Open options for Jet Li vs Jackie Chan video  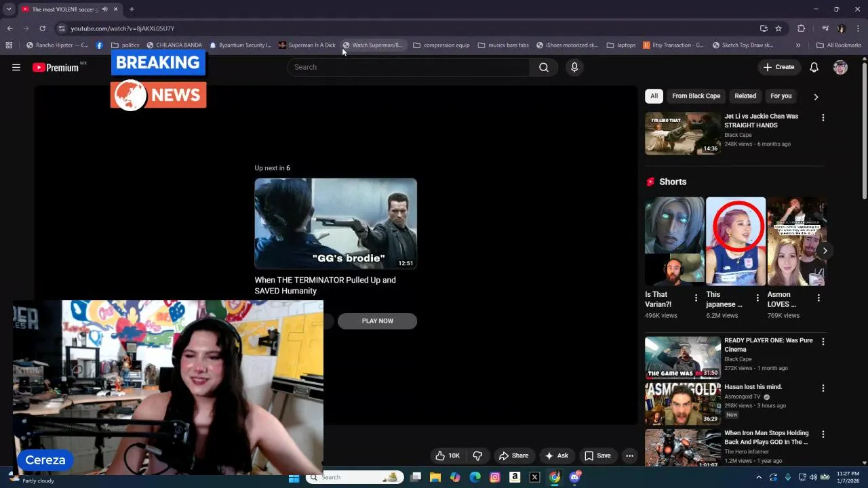(823, 117)
